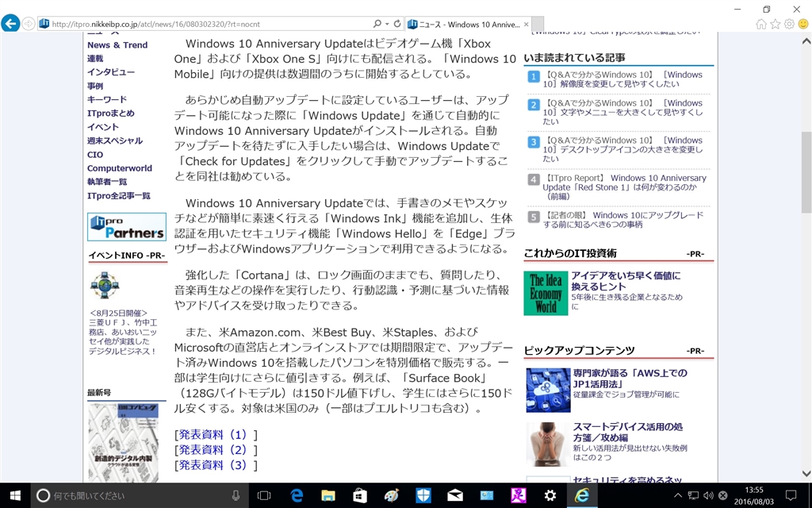Click the scrollbar down arrow
The width and height of the screenshot is (812, 508).
806,473
